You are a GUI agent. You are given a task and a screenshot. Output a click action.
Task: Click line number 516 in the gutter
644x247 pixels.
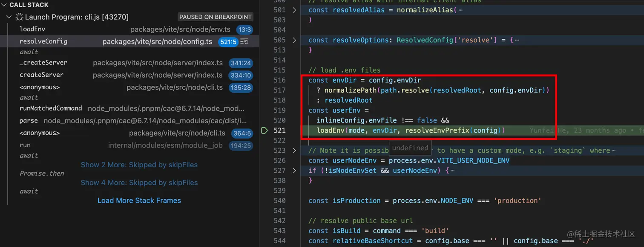280,80
